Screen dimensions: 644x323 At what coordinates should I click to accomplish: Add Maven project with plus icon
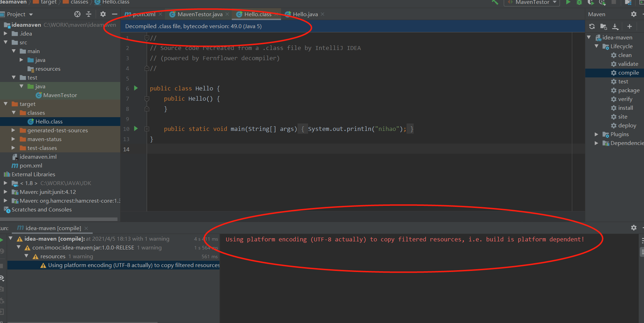pyautogui.click(x=630, y=26)
